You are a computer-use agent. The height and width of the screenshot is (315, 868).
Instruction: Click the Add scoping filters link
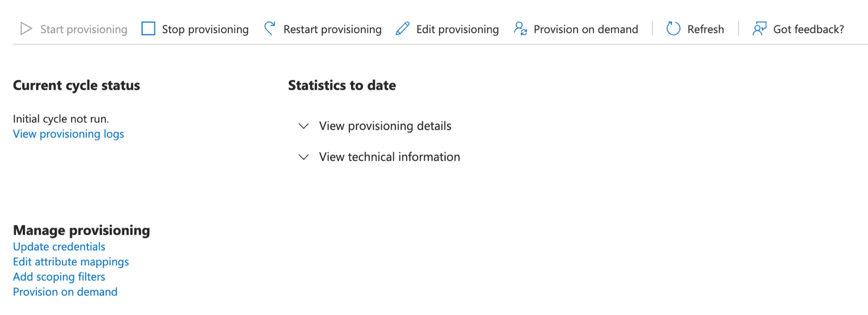tap(59, 277)
